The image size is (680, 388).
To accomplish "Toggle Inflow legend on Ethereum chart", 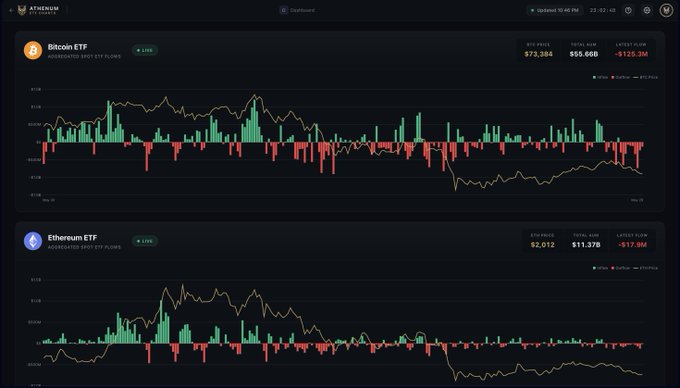I will tap(600, 268).
